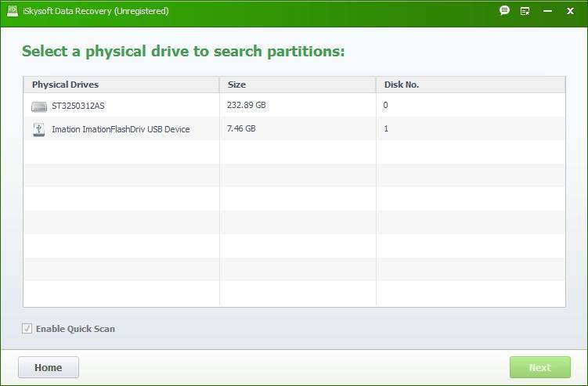Open the feedback speech bubble icon
The image size is (588, 386).
(504, 10)
